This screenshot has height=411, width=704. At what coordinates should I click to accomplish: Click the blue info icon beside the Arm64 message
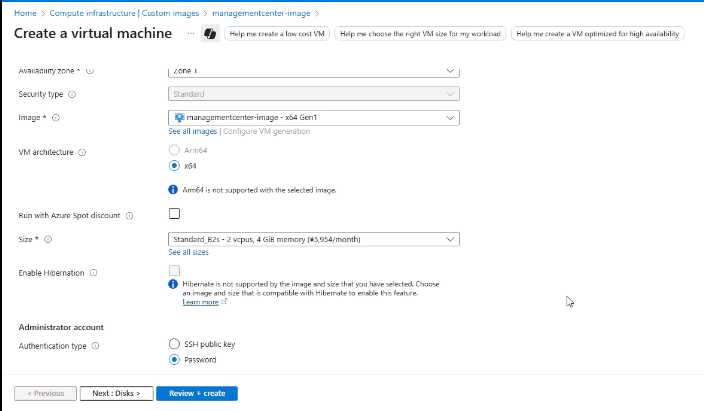click(173, 190)
